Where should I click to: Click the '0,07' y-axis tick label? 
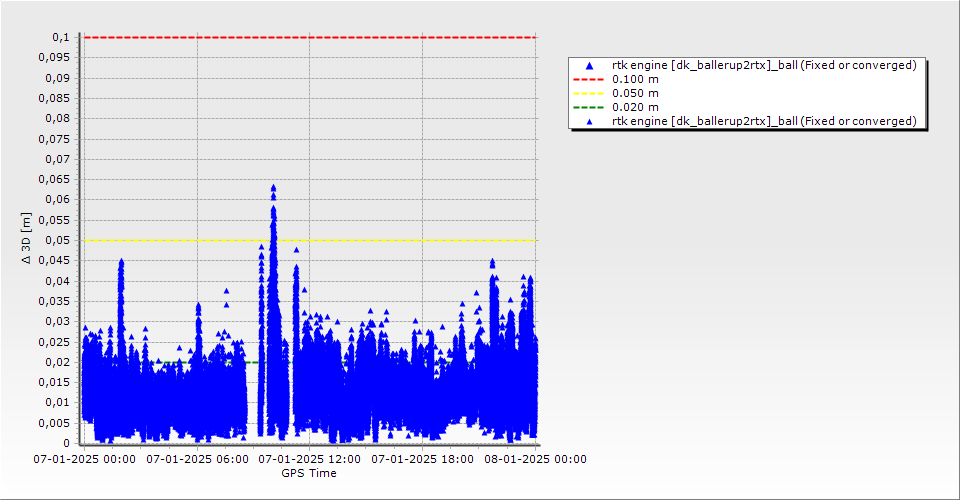(58, 159)
